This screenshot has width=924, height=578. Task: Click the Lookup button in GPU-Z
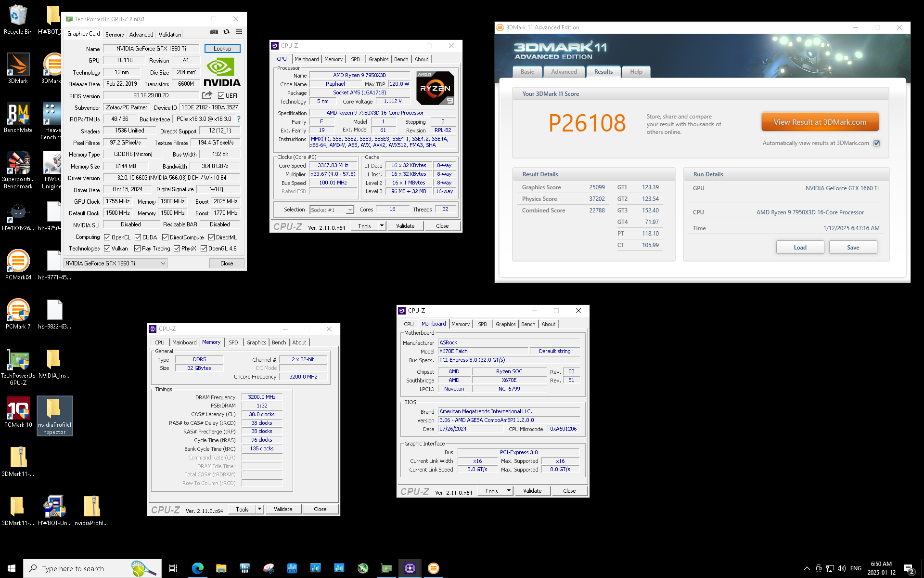222,49
